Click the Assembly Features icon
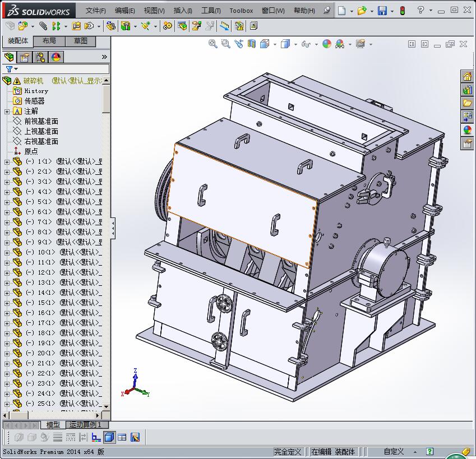 (126, 26)
